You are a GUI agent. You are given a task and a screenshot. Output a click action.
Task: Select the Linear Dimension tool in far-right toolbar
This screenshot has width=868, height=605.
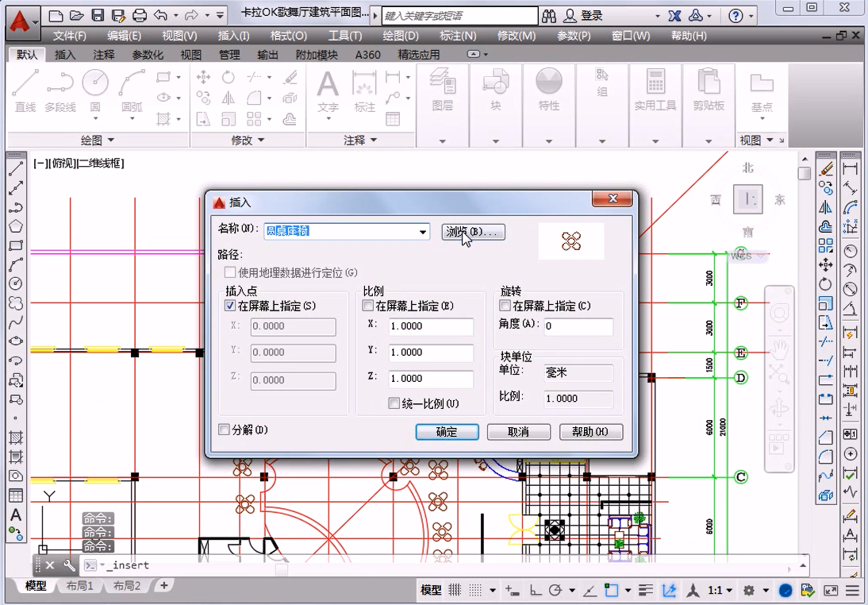pyautogui.click(x=850, y=168)
